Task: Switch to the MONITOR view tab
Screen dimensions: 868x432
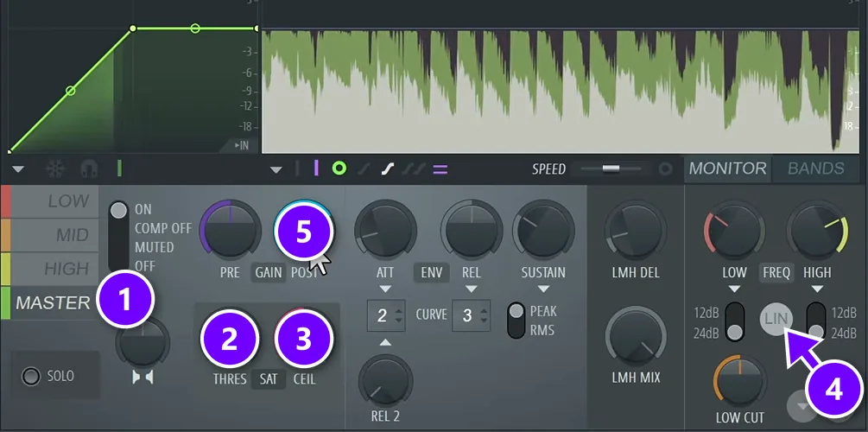Action: pos(728,168)
